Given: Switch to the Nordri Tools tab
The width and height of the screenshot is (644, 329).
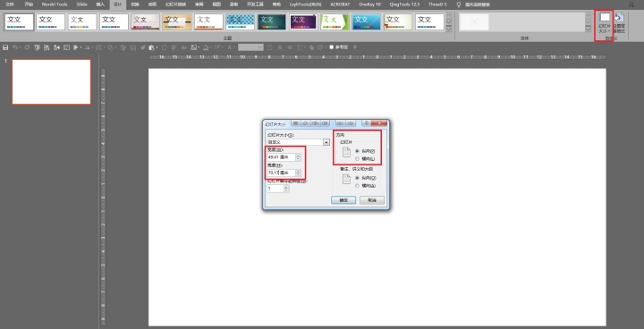Looking at the screenshot, I should point(55,4).
